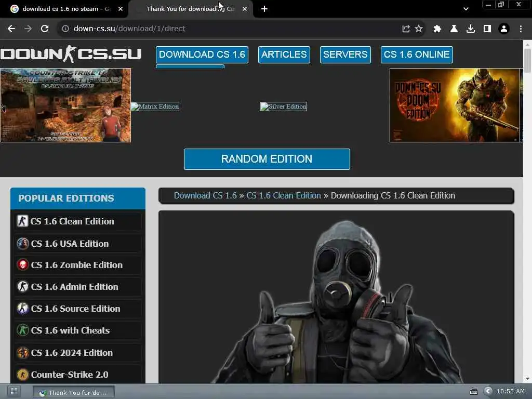Open the DOWNLOAD CS 1.6 menu

click(x=202, y=55)
